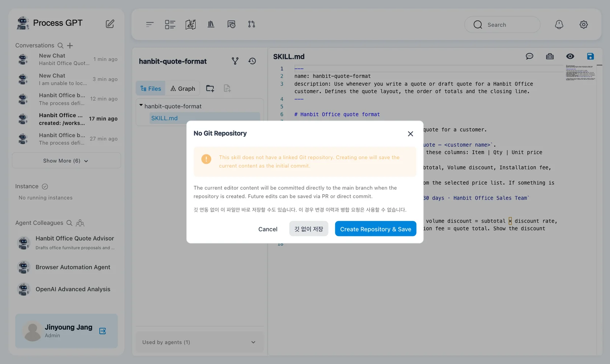Image resolution: width=610 pixels, height=364 pixels.
Task: Open version history clock icon
Action: click(x=252, y=61)
